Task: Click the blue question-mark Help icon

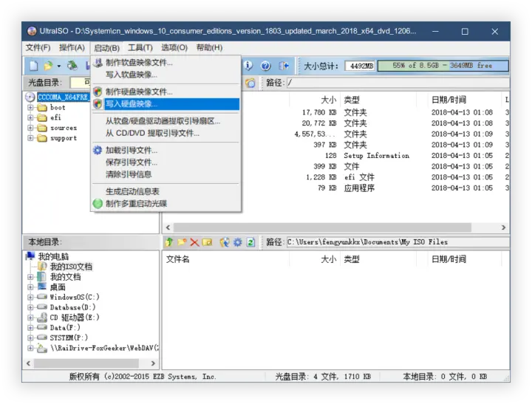Action: [266, 66]
